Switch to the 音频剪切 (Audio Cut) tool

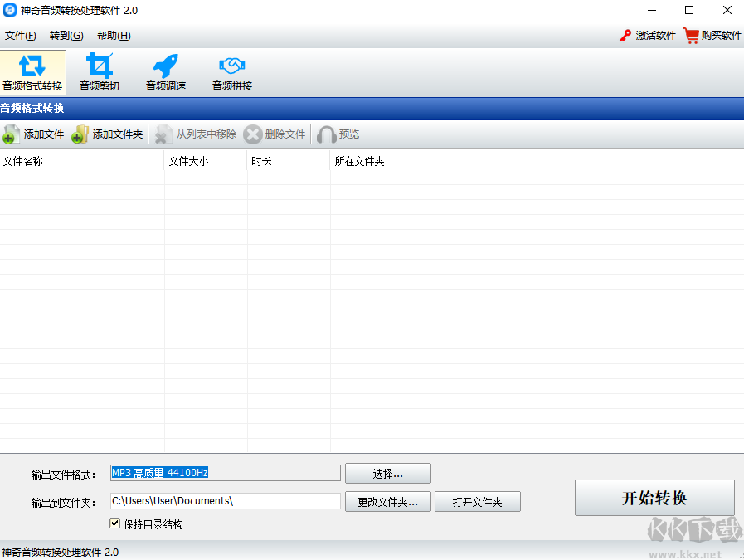tap(99, 72)
